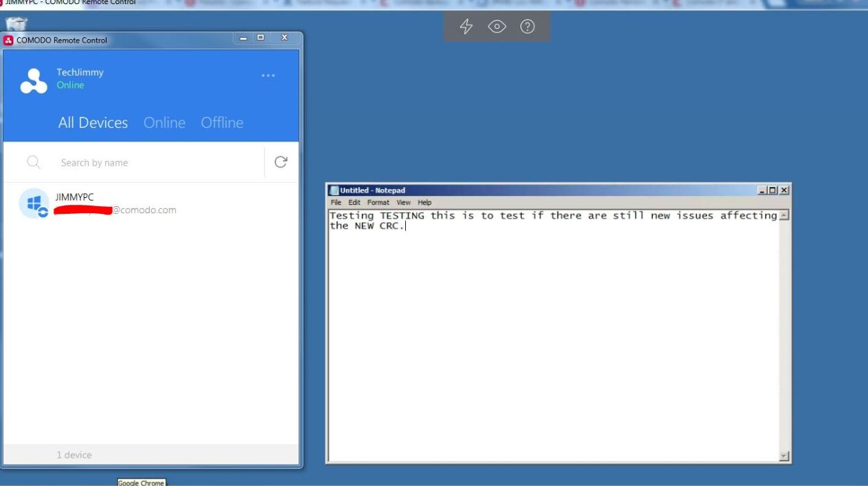Open the lightning bolt actions menu
868x486 pixels.
[x=466, y=27]
